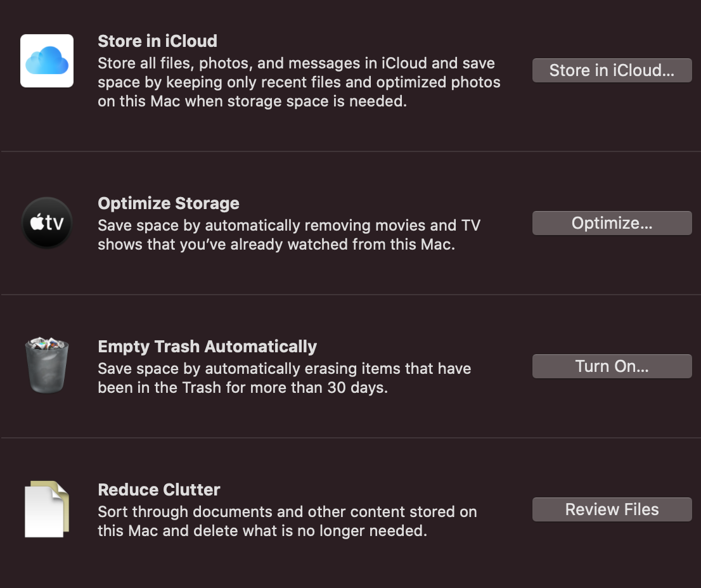701x588 pixels.
Task: Click the blank documents icon for Reduce Clutter
Action: click(x=47, y=509)
